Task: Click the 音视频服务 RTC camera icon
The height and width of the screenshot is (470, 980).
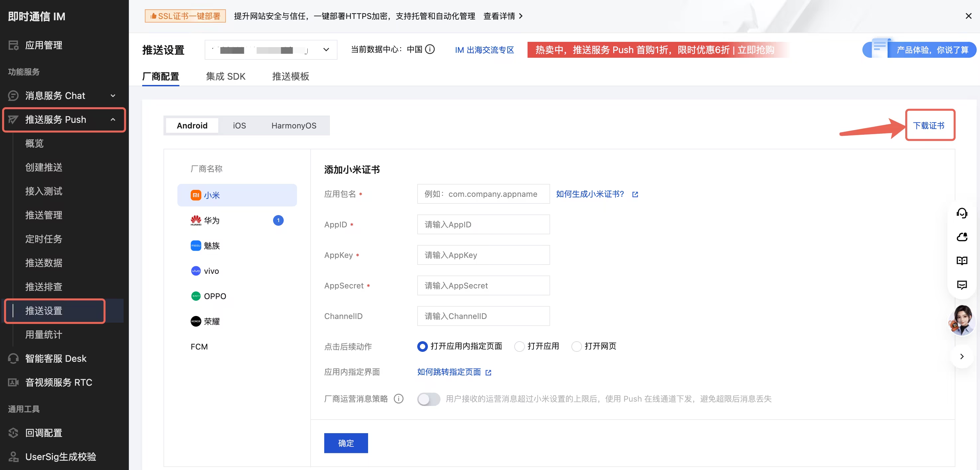Action: pyautogui.click(x=13, y=382)
